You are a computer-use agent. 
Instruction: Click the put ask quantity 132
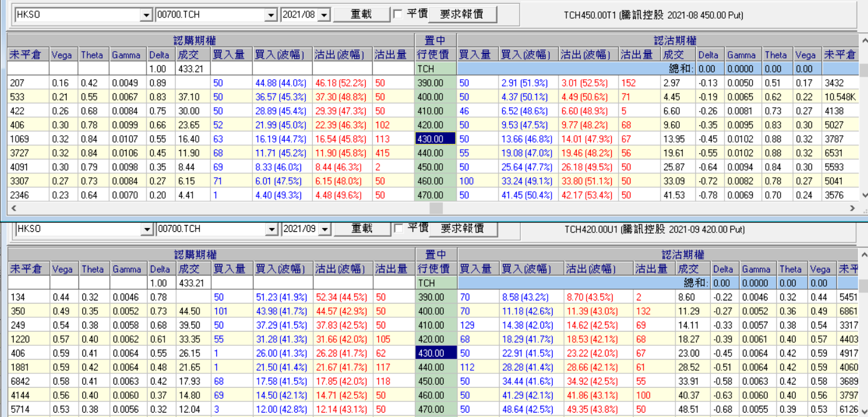click(643, 311)
